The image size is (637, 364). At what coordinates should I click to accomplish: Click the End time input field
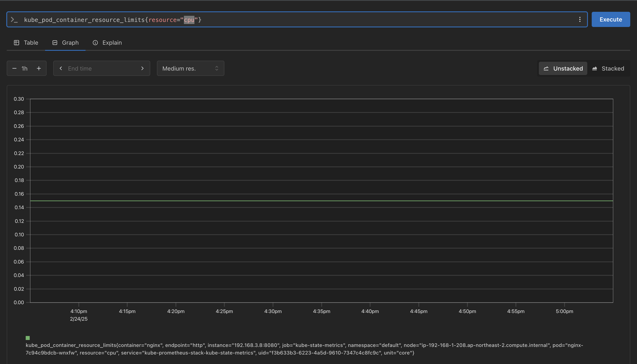[101, 68]
